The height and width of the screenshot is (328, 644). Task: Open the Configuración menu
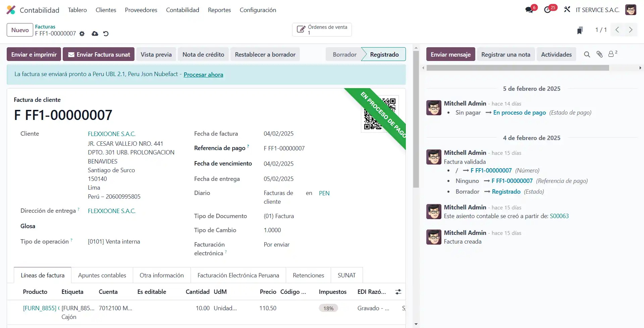[258, 10]
